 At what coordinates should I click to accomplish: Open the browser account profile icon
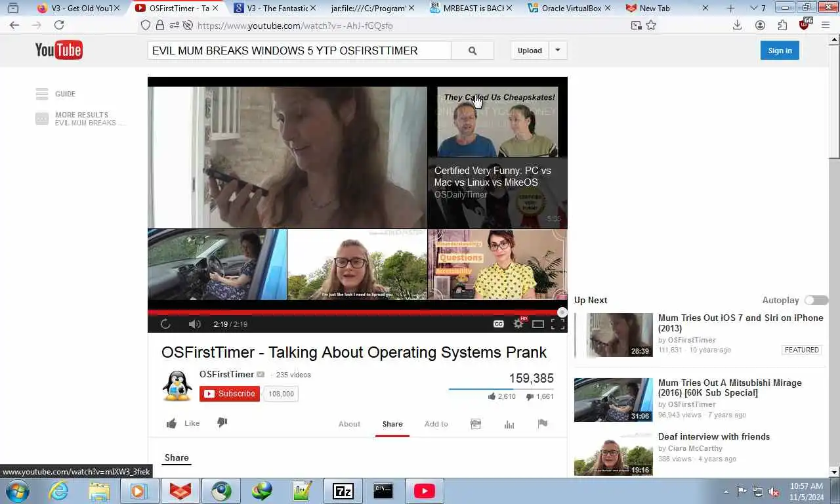coord(760,25)
